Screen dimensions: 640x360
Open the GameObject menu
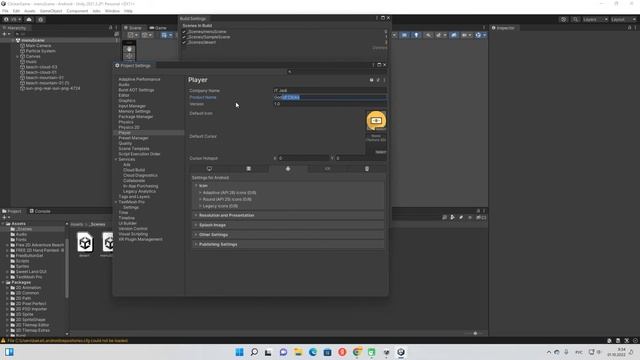point(51,11)
